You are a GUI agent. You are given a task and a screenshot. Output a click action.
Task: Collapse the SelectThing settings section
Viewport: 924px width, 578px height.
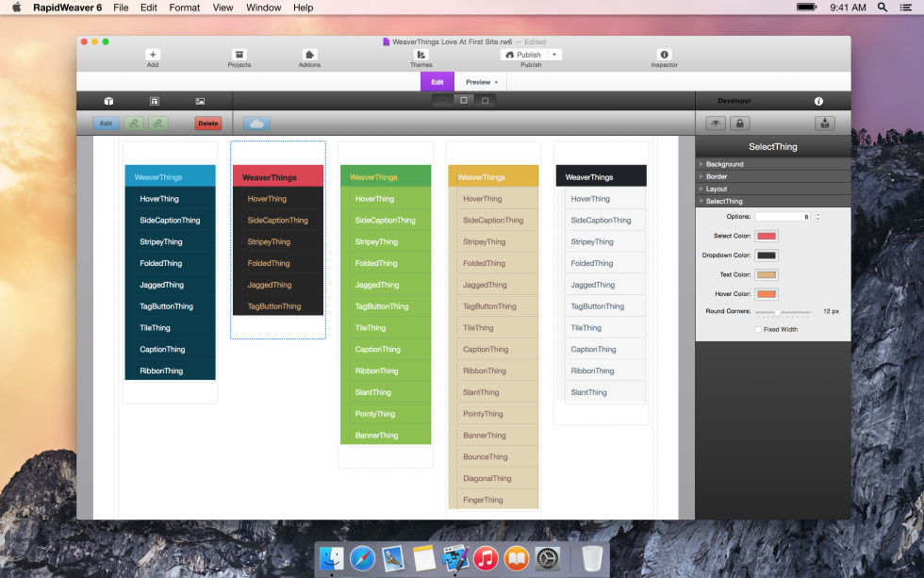773,202
